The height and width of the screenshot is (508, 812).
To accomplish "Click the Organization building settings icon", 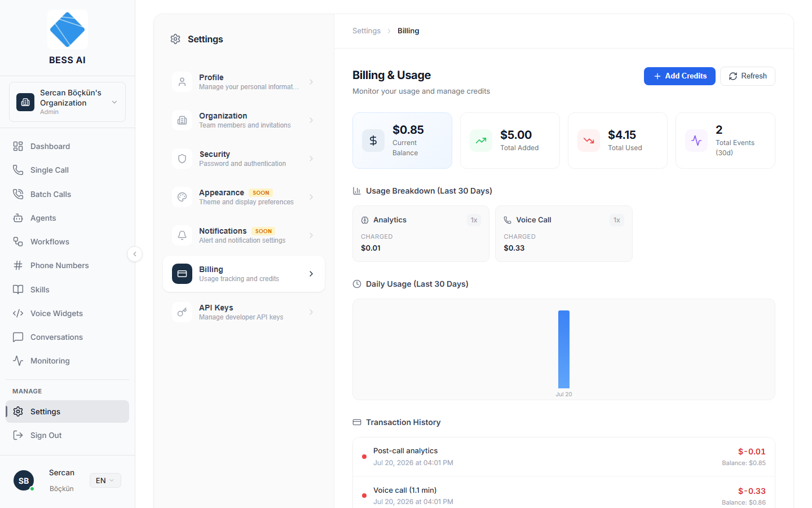I will [x=182, y=120].
